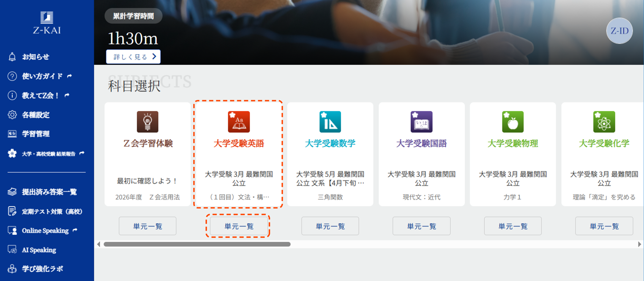The image size is (644, 281).
Task: Click the teal 大学受験数学 ruler icon
Action: coord(330,122)
